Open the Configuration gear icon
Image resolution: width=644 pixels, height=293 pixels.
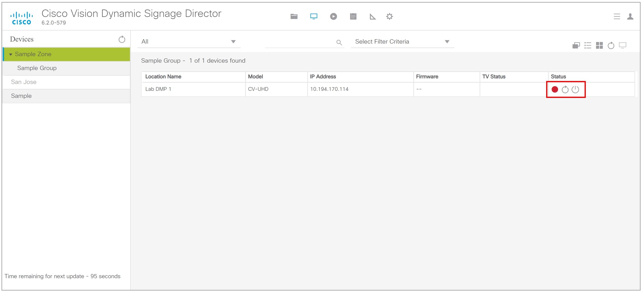[389, 16]
